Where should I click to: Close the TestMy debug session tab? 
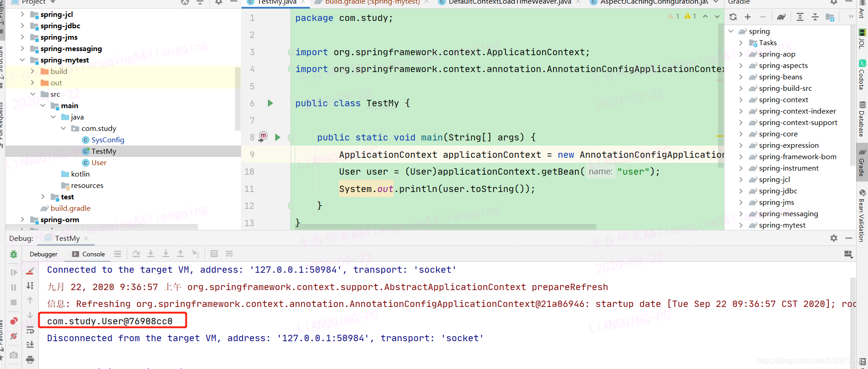86,239
